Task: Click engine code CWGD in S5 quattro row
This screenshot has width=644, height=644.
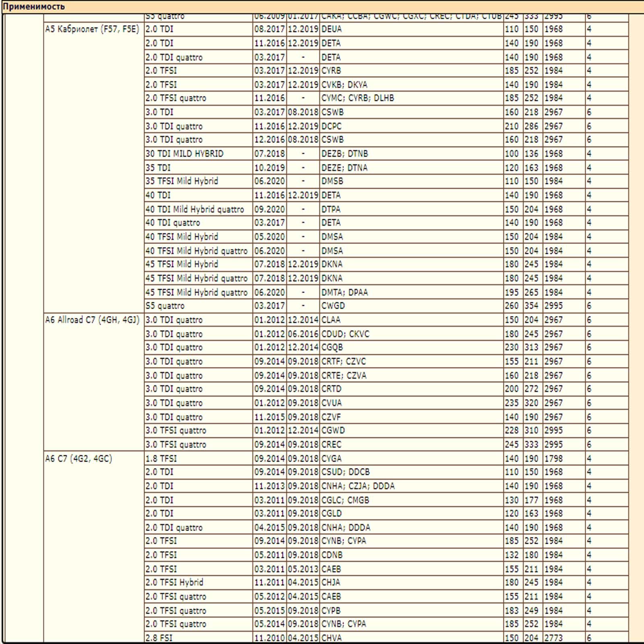Action: pyautogui.click(x=333, y=306)
